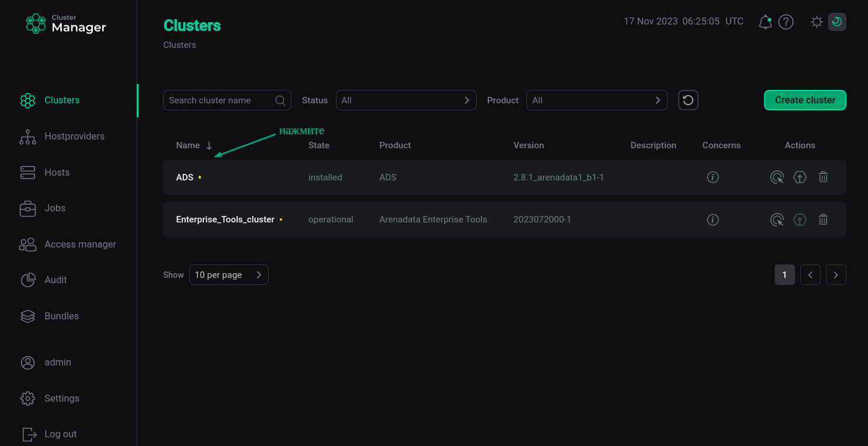
Task: Open the Audit section
Action: coord(55,280)
